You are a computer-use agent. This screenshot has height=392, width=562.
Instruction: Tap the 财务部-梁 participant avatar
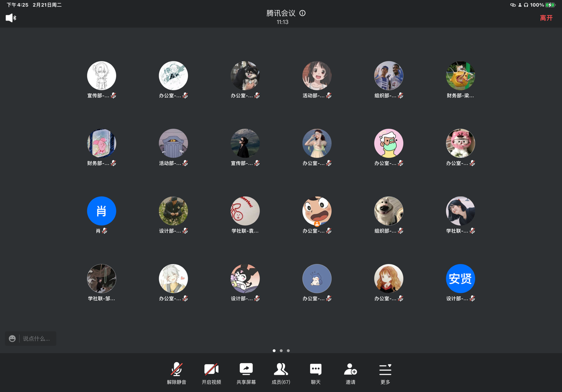460,76
